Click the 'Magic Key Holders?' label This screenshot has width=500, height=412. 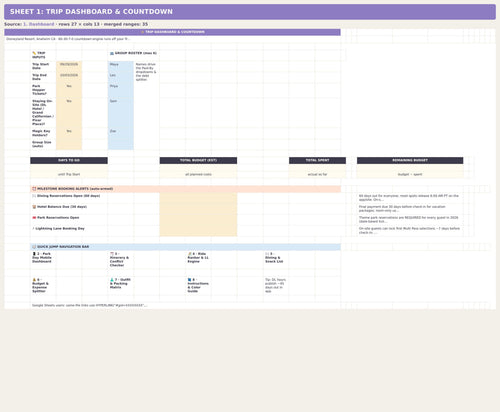(x=41, y=133)
